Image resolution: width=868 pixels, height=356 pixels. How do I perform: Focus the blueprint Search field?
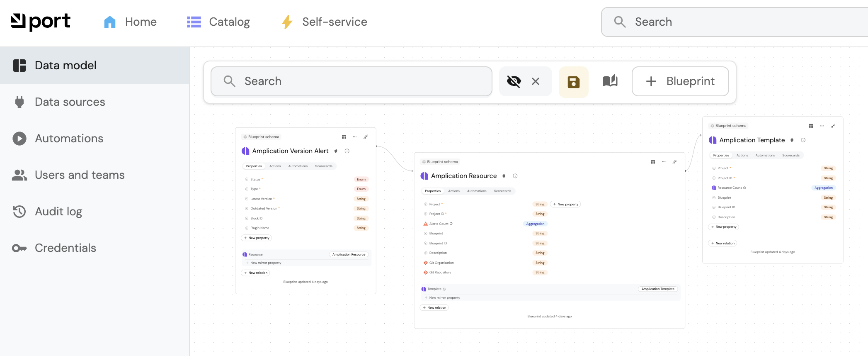[x=352, y=81]
